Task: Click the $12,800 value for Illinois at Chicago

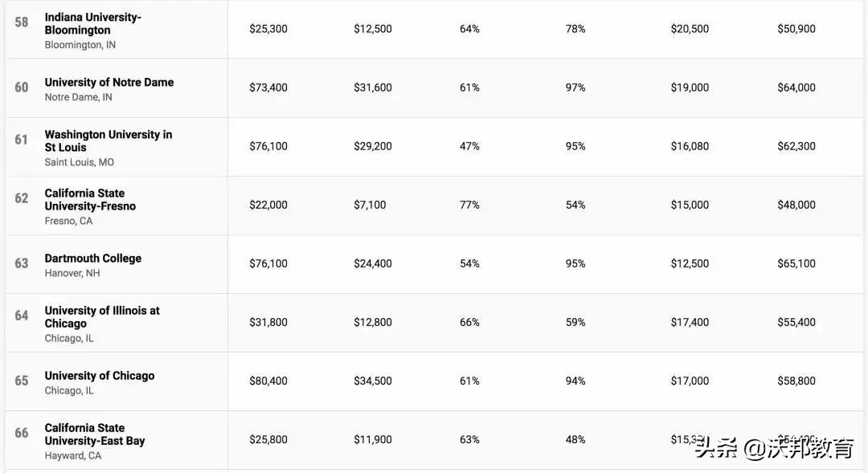Action: tap(373, 322)
